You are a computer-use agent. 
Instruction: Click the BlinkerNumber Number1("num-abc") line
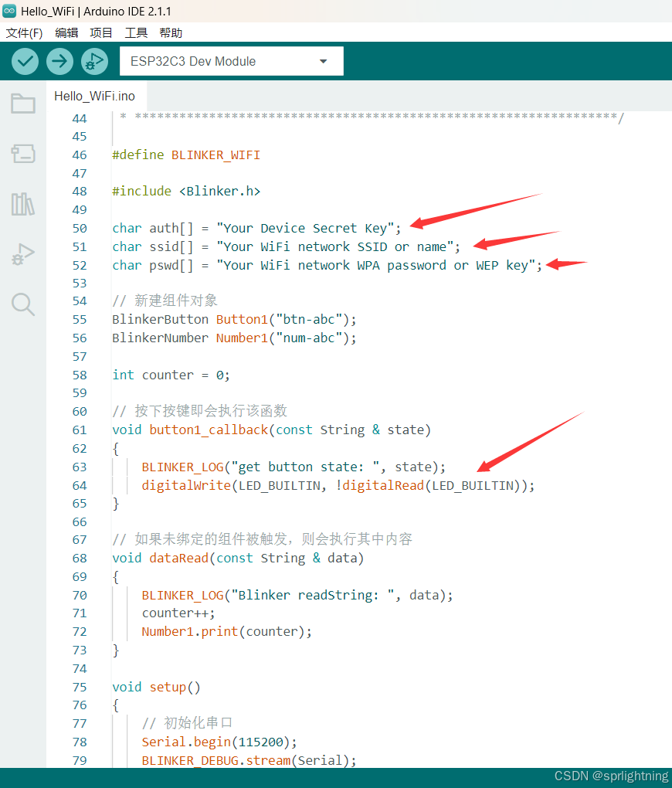pyautogui.click(x=234, y=338)
